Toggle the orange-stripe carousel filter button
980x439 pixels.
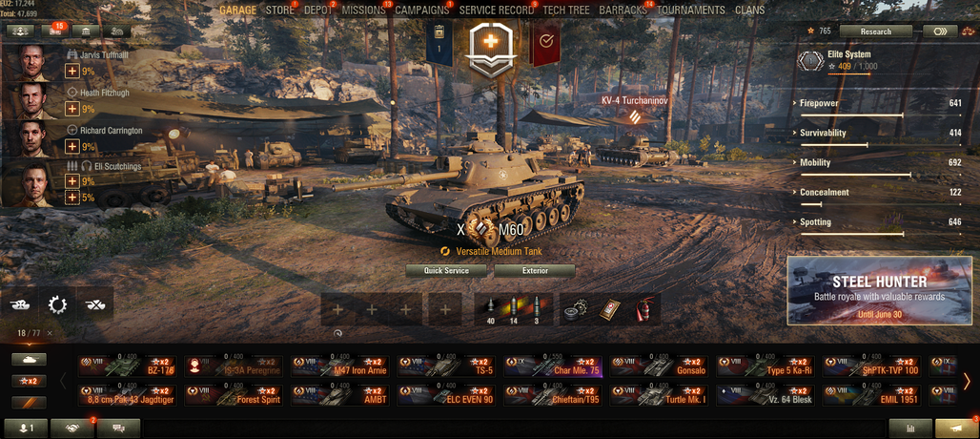[x=29, y=403]
